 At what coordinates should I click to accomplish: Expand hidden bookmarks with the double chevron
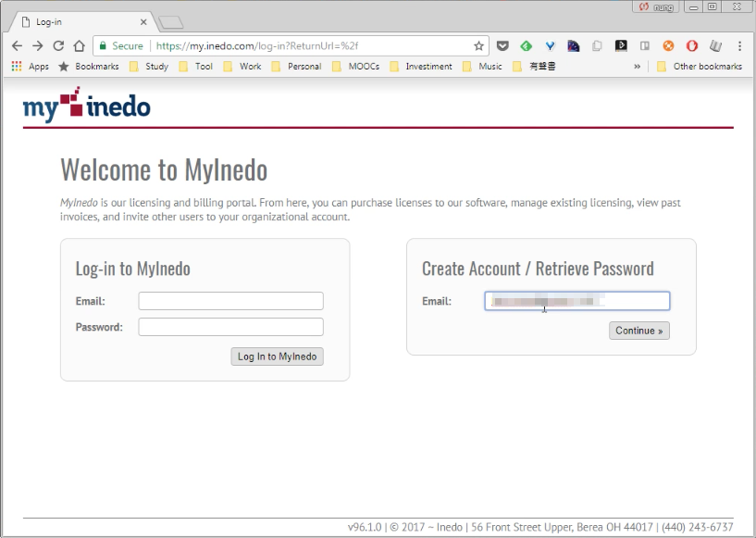[637, 67]
